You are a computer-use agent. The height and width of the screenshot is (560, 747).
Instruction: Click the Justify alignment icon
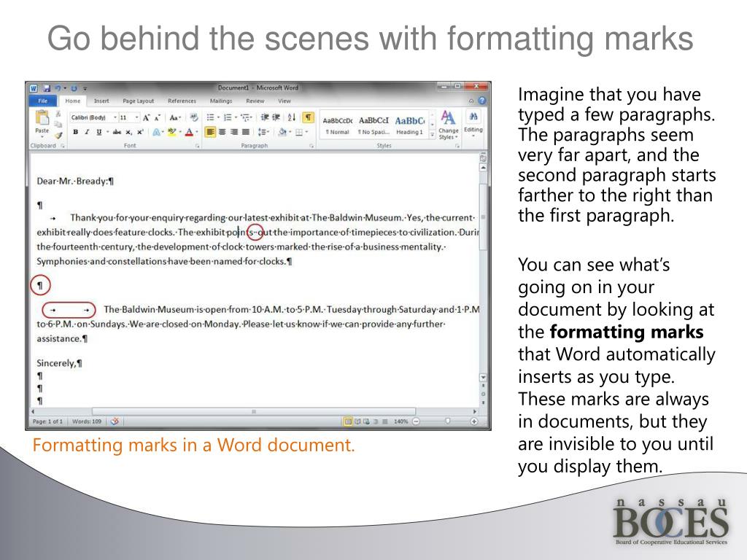point(246,132)
